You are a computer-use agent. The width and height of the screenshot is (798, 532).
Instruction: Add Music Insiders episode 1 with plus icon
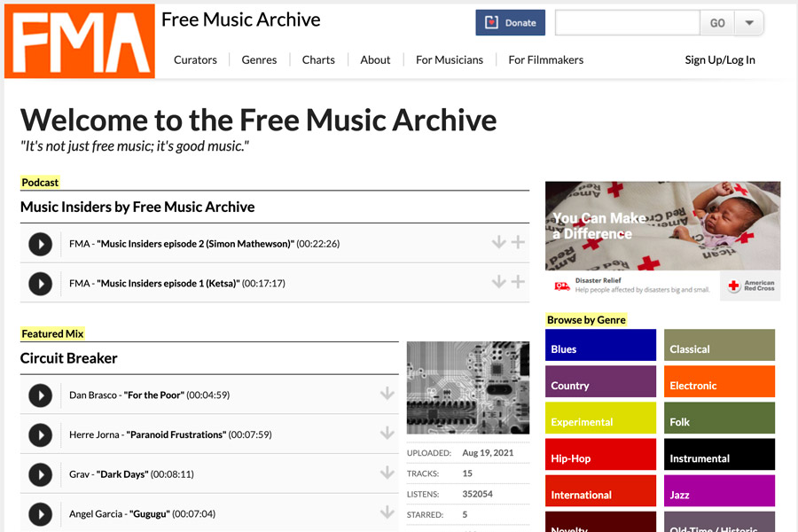pos(518,282)
